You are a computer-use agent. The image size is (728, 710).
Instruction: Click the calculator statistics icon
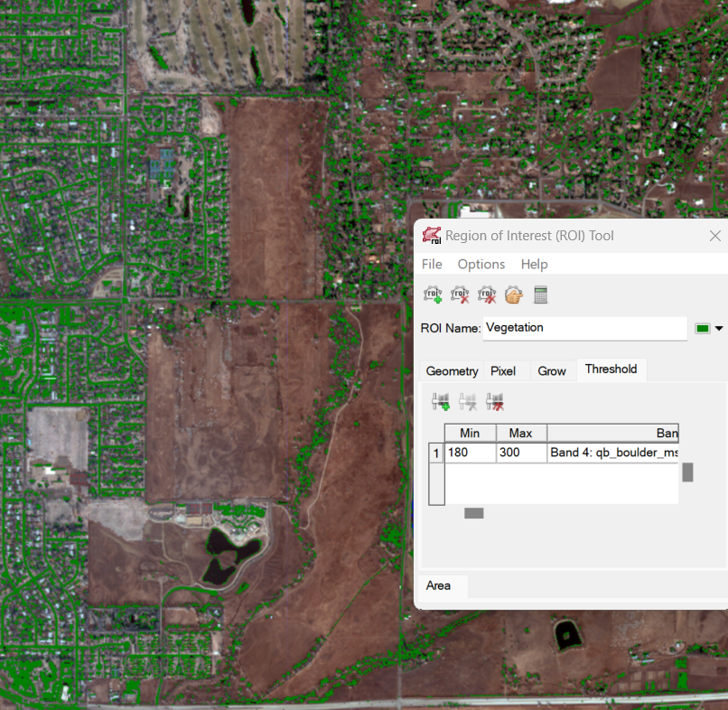[541, 294]
